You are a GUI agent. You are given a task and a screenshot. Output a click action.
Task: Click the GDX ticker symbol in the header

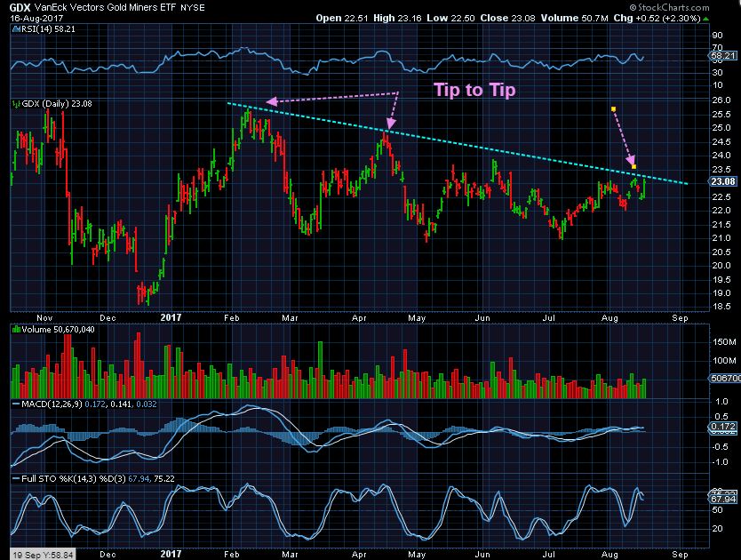pos(20,8)
